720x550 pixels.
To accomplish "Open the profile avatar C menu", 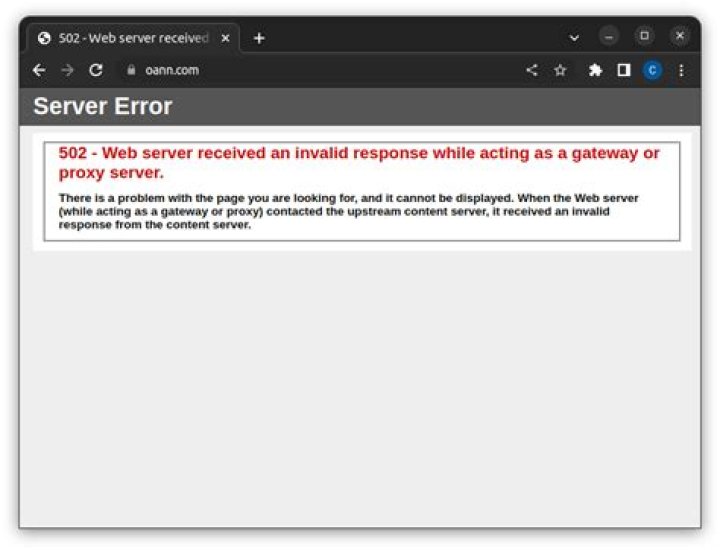I will [x=652, y=70].
